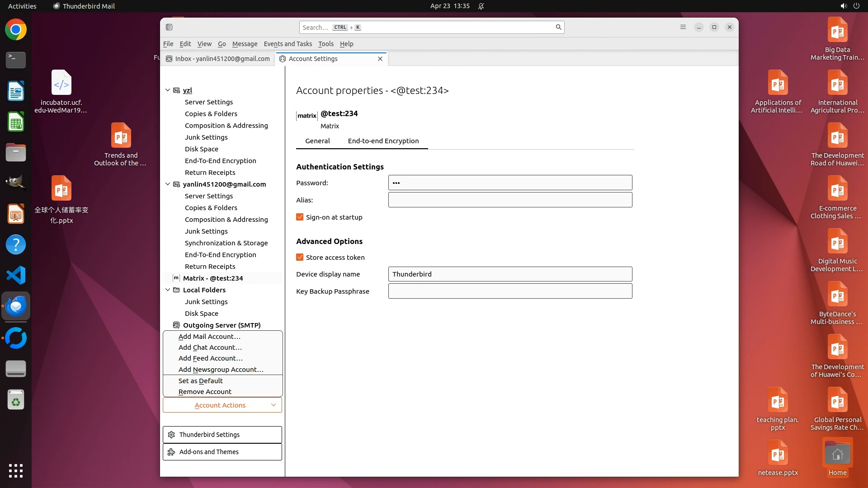Open the Thunderbird hamburger app menu
The height and width of the screenshot is (488, 868).
[683, 27]
